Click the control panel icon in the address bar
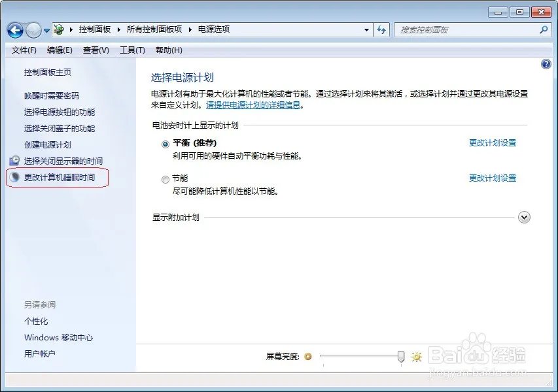This screenshot has height=392, width=558. tap(58, 29)
